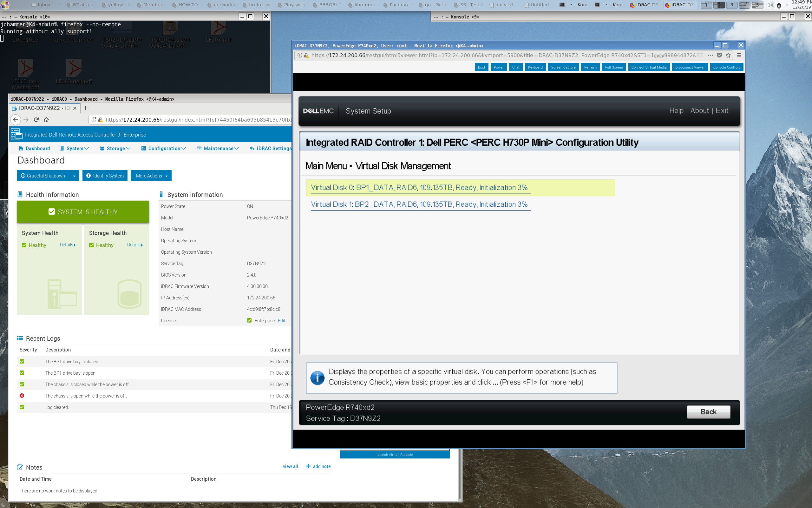812x508 pixels.
Task: Click the Identify System button
Action: click(x=105, y=176)
